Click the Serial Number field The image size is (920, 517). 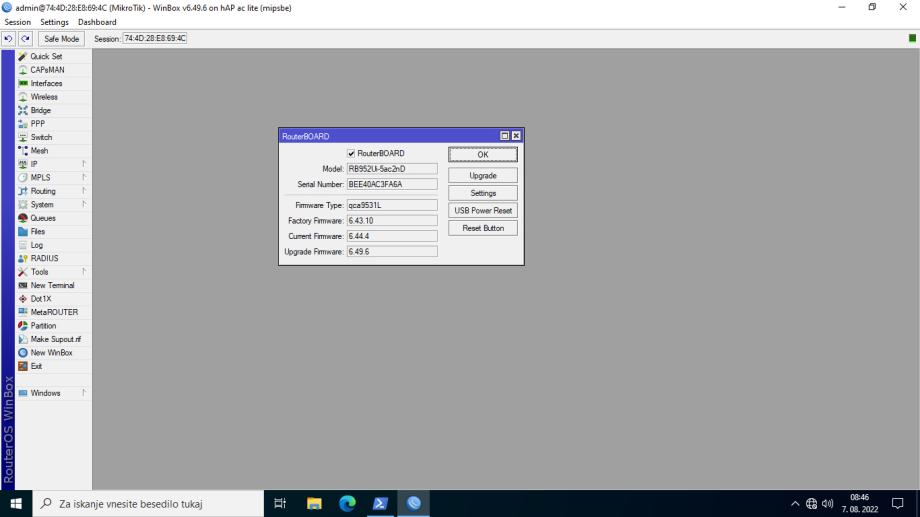pyautogui.click(x=391, y=185)
